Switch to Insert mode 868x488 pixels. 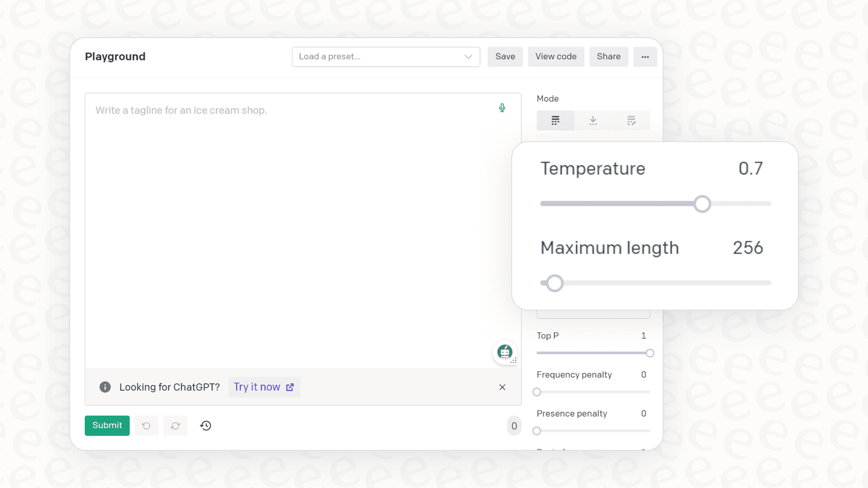pyautogui.click(x=593, y=120)
